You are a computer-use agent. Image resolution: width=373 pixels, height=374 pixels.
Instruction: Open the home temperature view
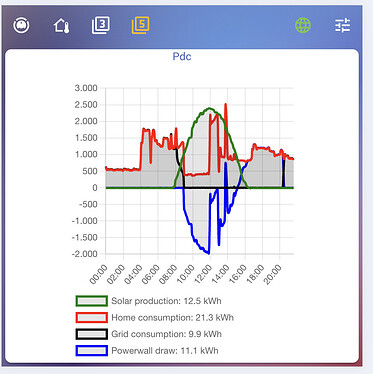[x=62, y=26]
